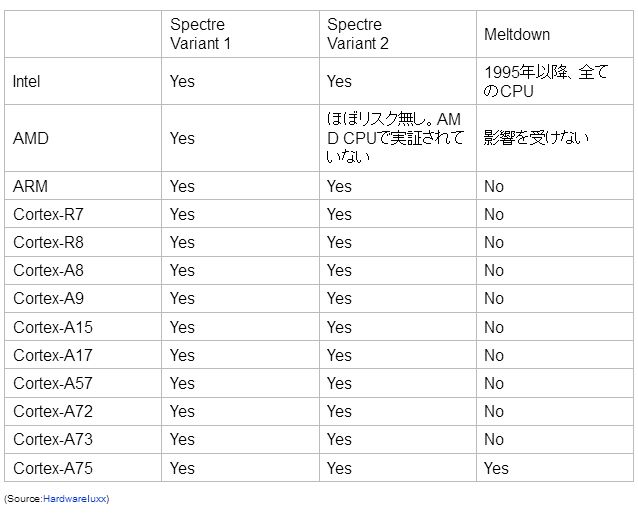This screenshot has width=638, height=519.
Task: Select the AMD row label
Action: pyautogui.click(x=30, y=138)
